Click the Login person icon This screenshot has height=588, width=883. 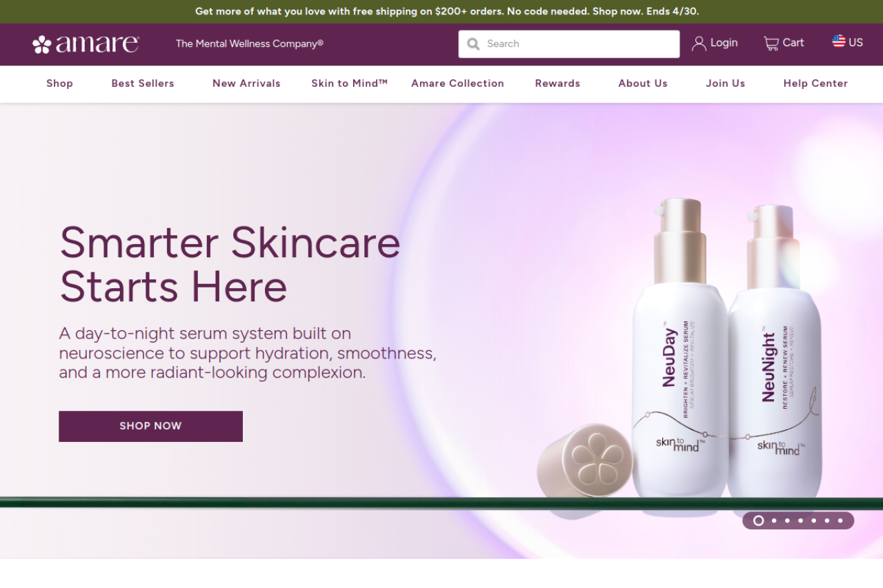(x=699, y=43)
